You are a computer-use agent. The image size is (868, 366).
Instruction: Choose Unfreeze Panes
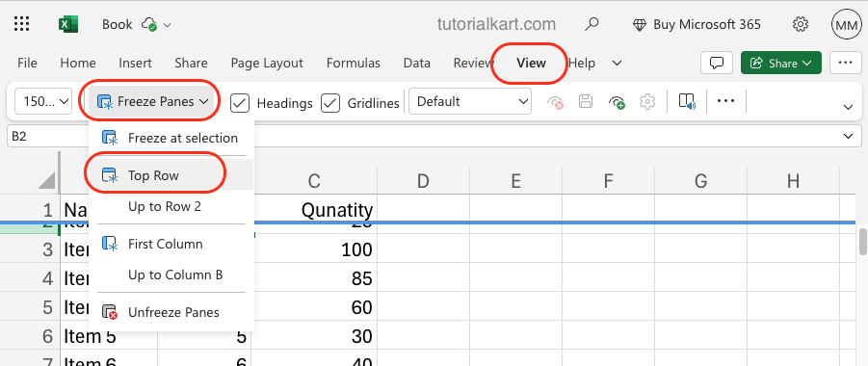coord(171,312)
